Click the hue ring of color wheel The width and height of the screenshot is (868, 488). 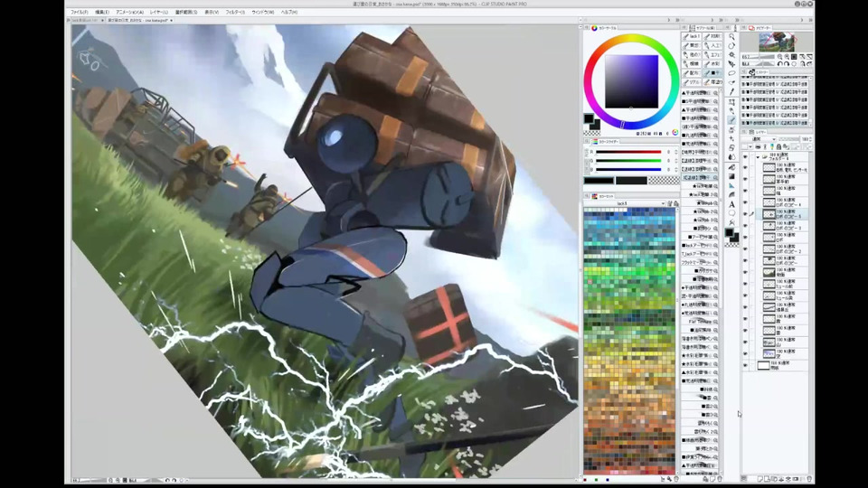click(x=630, y=38)
